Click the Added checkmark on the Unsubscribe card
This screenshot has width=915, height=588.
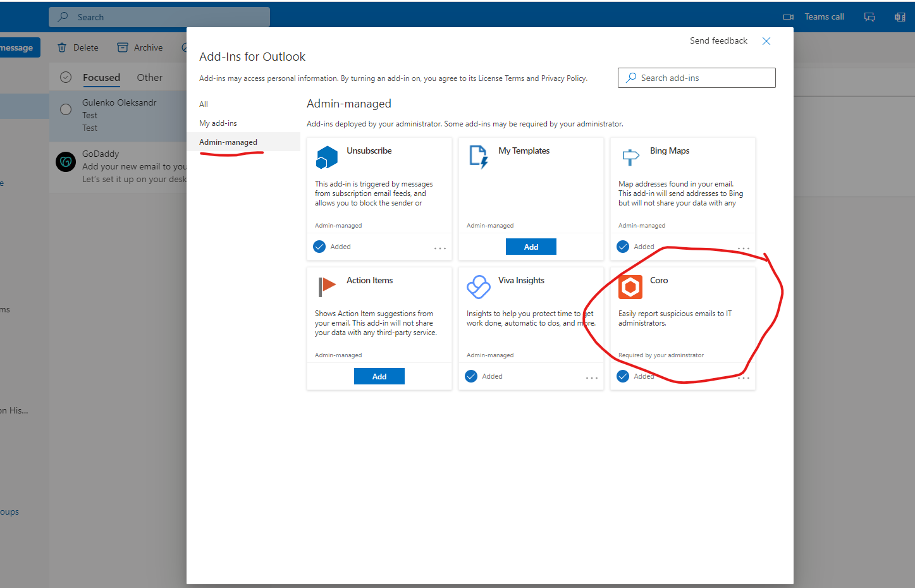(x=319, y=247)
